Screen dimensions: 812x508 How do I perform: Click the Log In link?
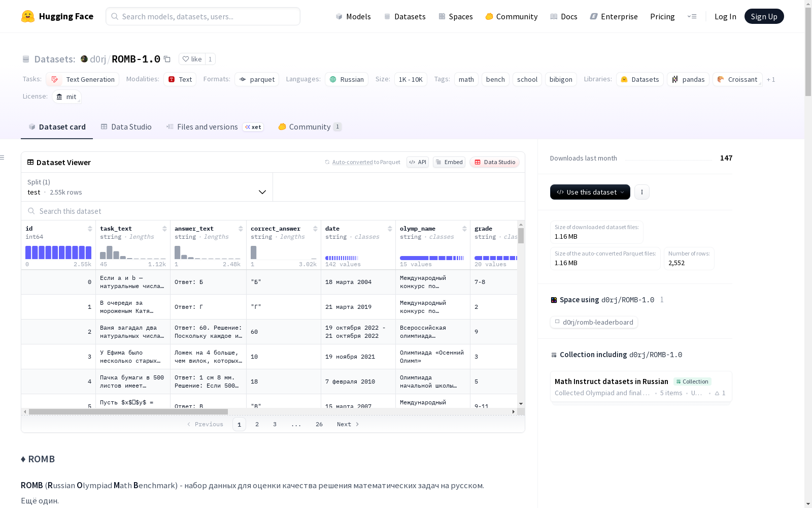pyautogui.click(x=725, y=16)
